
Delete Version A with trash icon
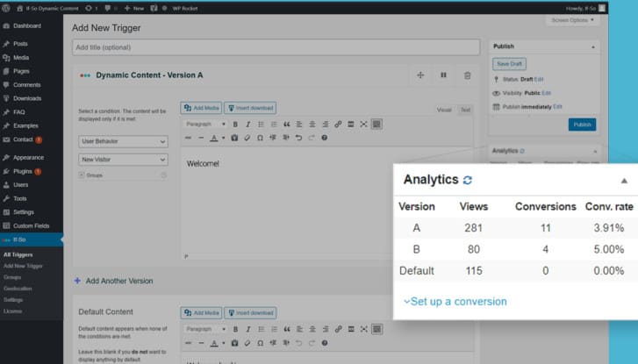click(x=467, y=75)
